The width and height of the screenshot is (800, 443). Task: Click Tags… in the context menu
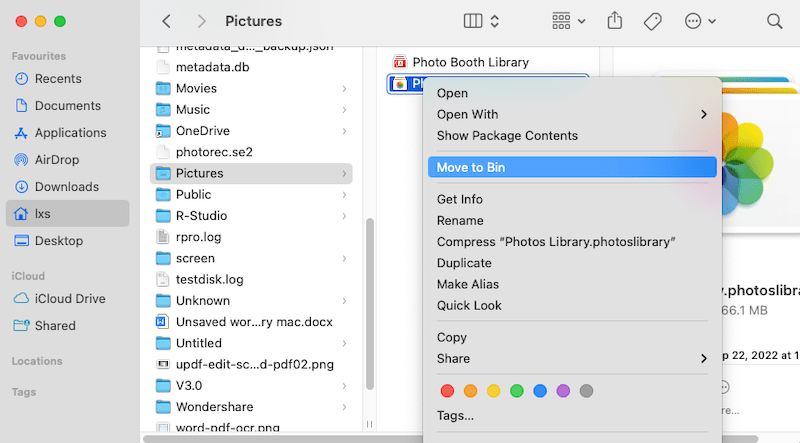pos(455,415)
